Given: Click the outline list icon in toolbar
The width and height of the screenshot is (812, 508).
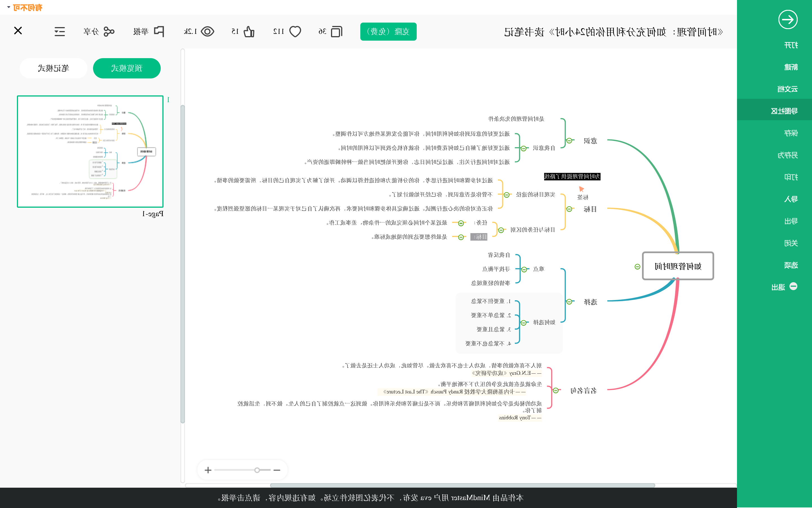Looking at the screenshot, I should coord(60,32).
